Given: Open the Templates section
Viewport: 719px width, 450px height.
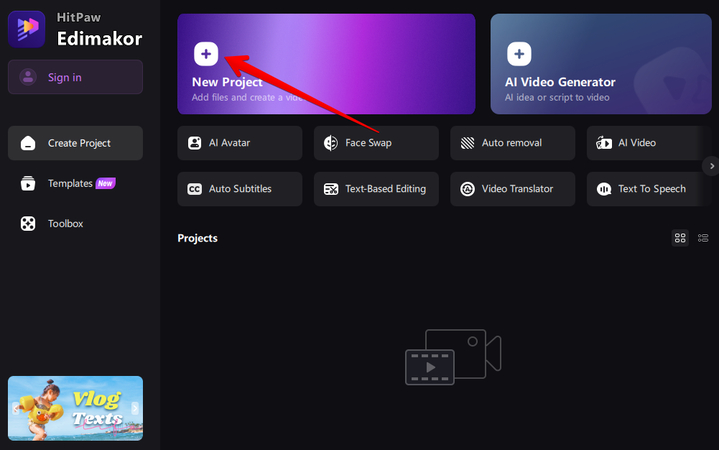Looking at the screenshot, I should [x=75, y=183].
